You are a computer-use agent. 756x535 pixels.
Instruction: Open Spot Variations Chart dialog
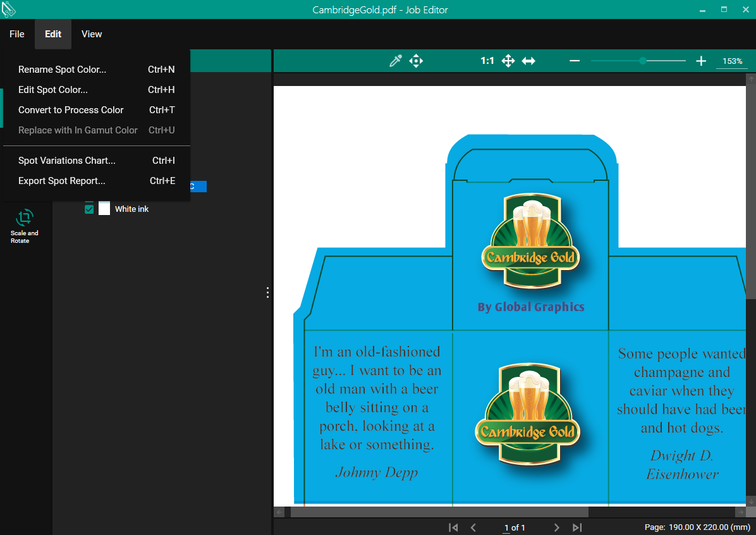tap(66, 161)
